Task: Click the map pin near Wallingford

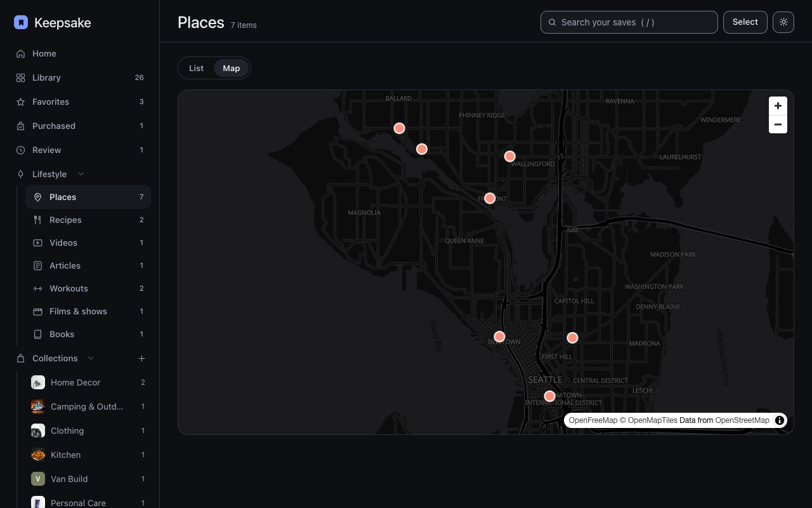Action: point(509,156)
